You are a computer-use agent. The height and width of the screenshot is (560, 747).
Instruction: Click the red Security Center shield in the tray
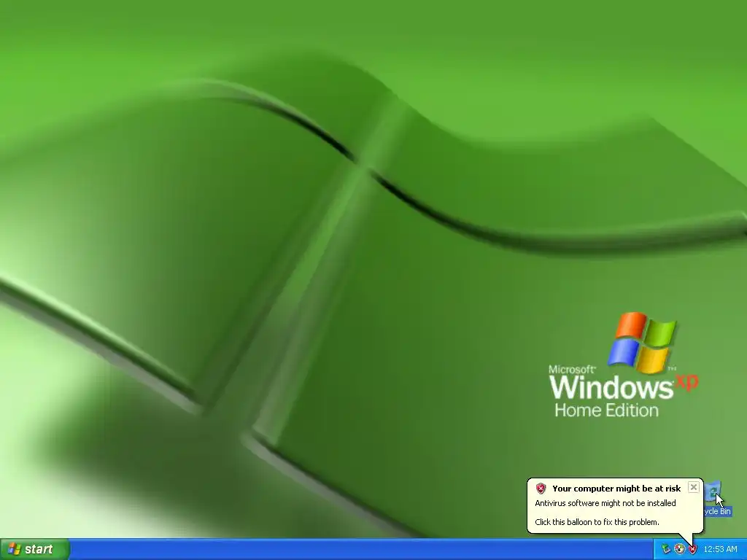click(x=693, y=549)
